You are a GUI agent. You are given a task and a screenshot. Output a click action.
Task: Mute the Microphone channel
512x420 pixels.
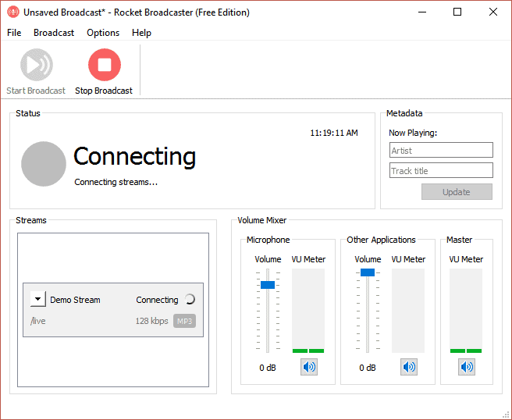[308, 367]
